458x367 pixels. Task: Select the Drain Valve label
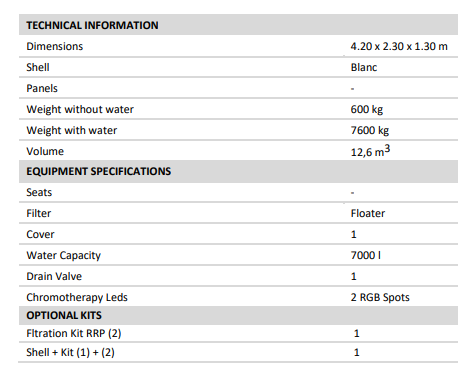click(x=54, y=276)
